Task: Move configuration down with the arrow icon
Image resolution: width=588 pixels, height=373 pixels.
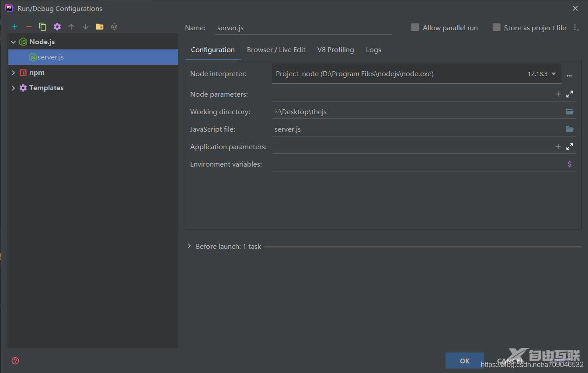Action: [x=86, y=27]
